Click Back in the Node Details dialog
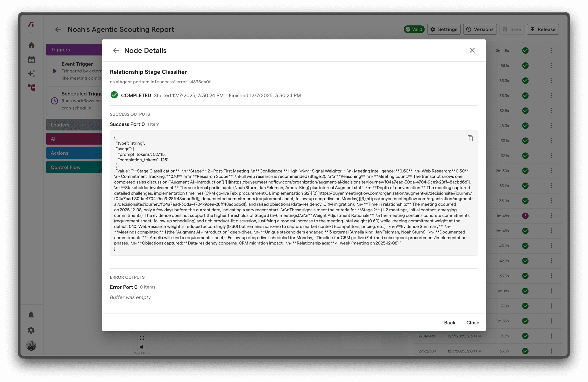 (449, 323)
